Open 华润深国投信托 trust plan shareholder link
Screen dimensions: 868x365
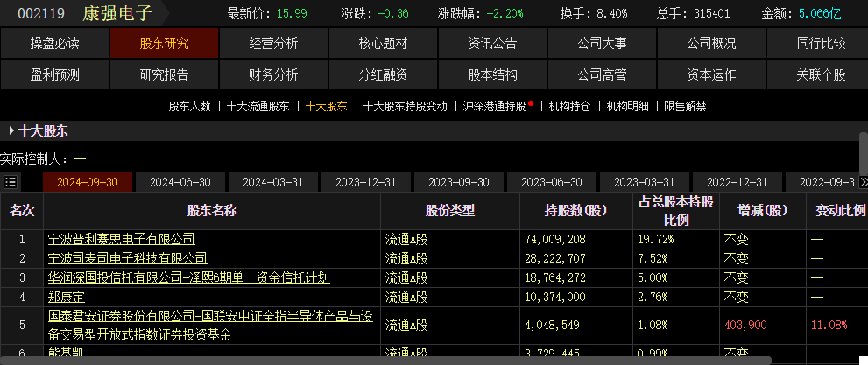(x=189, y=277)
